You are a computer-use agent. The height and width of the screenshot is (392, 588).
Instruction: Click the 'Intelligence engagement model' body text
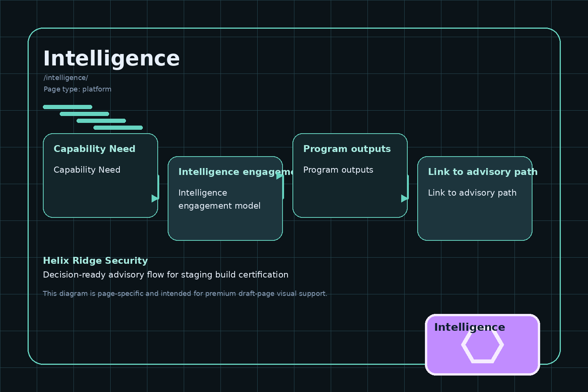pos(219,199)
